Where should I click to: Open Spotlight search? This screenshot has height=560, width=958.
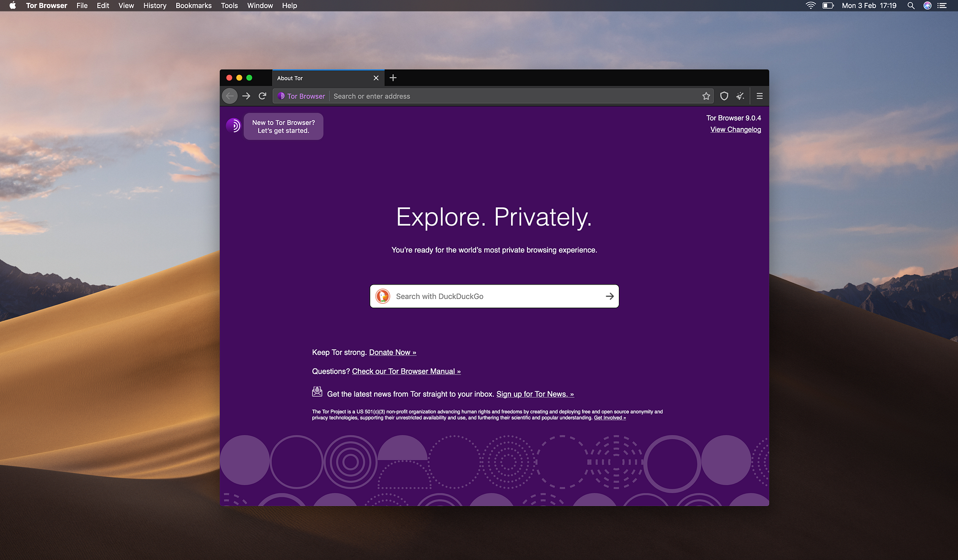[911, 6]
